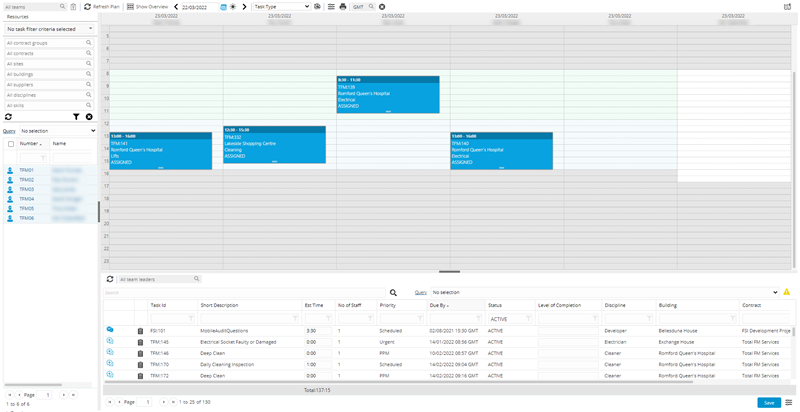Click the Refresh Plan button
The height and width of the screenshot is (412, 800).
(102, 7)
